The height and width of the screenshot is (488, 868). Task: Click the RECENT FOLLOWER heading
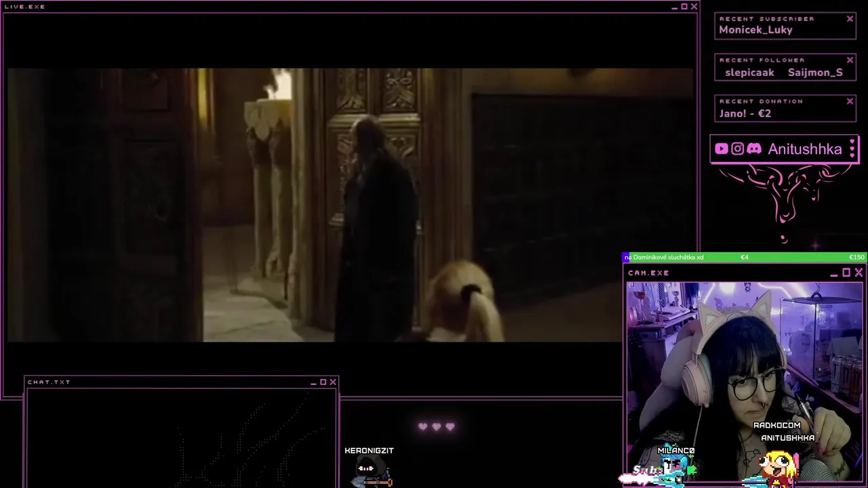(762, 60)
